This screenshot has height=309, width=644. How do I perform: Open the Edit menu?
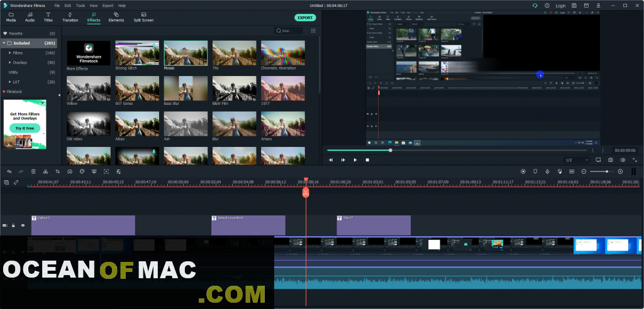(67, 6)
